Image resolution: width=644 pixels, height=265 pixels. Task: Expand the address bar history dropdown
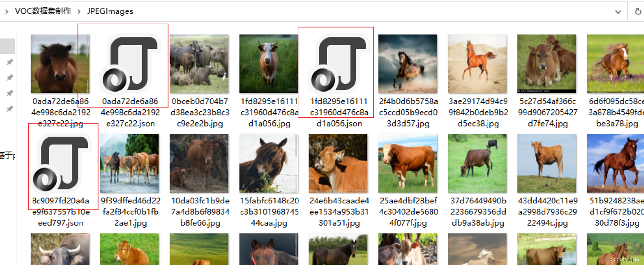pyautogui.click(x=618, y=12)
